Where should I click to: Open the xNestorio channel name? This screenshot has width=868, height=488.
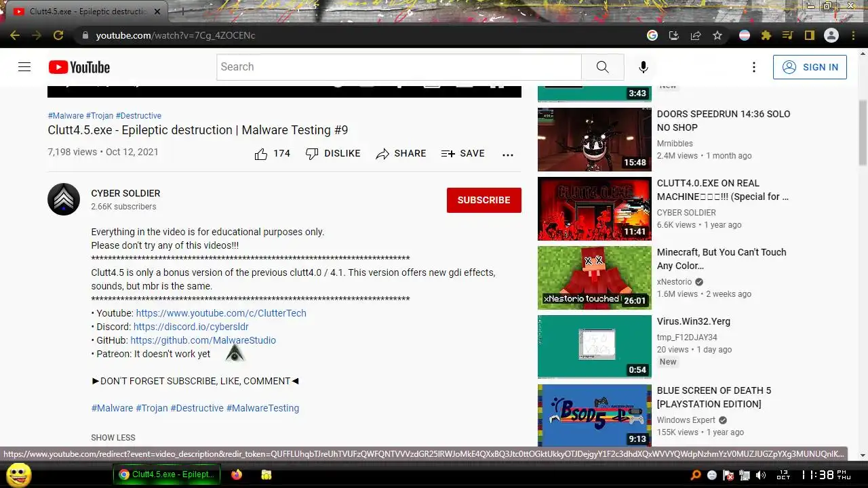(x=674, y=282)
